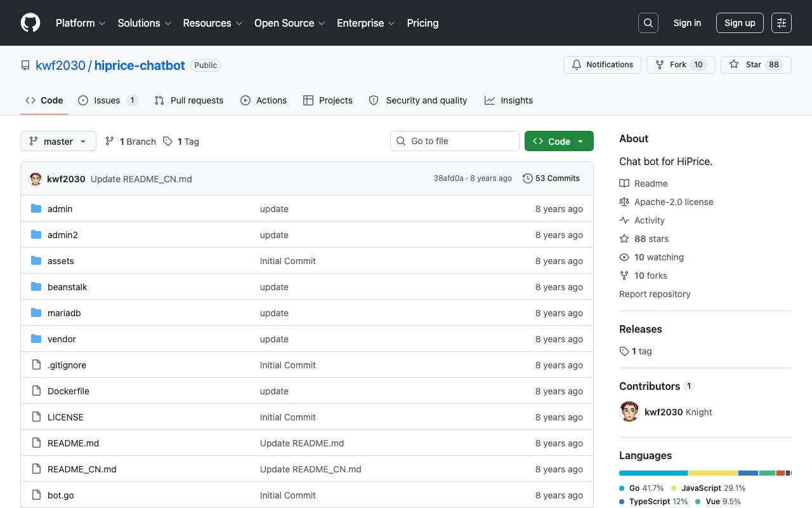The height and width of the screenshot is (508, 812).
Task: Switch to the Insights tab
Action: tap(509, 100)
